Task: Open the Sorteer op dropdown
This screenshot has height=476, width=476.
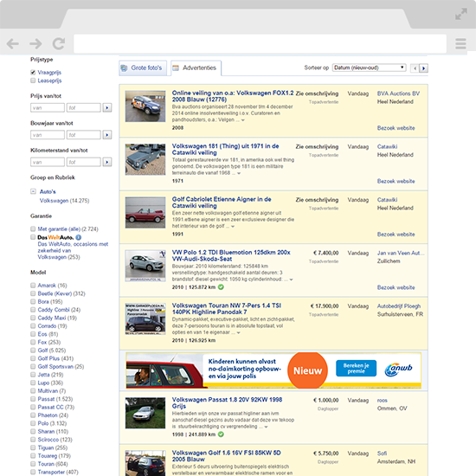Action: coord(370,68)
